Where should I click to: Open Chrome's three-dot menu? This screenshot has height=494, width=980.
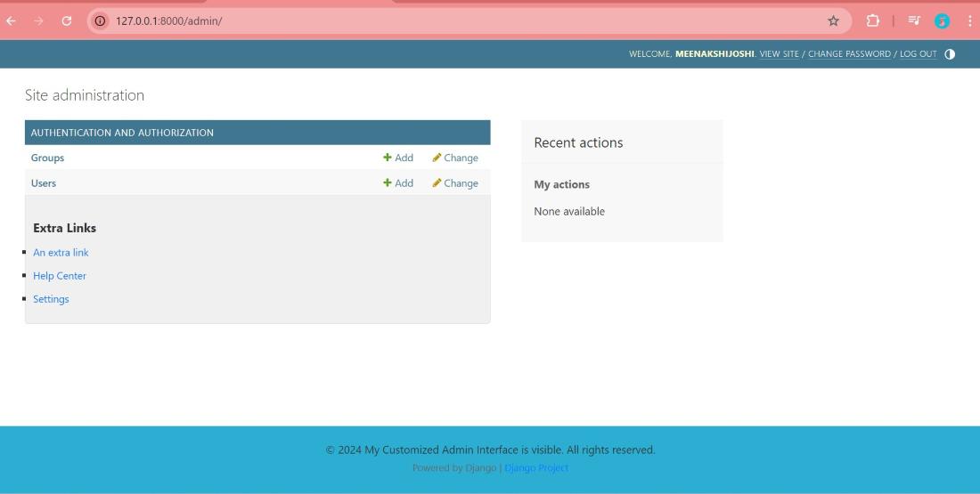[x=969, y=21]
